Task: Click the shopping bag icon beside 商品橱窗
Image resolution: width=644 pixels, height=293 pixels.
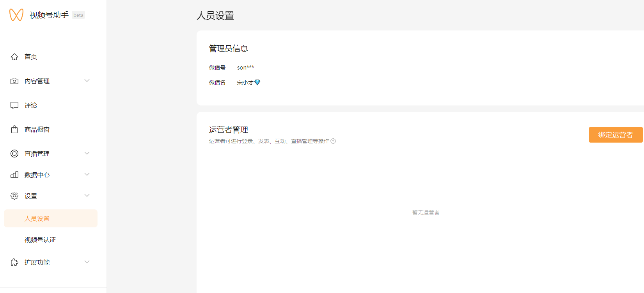Action: [14, 129]
